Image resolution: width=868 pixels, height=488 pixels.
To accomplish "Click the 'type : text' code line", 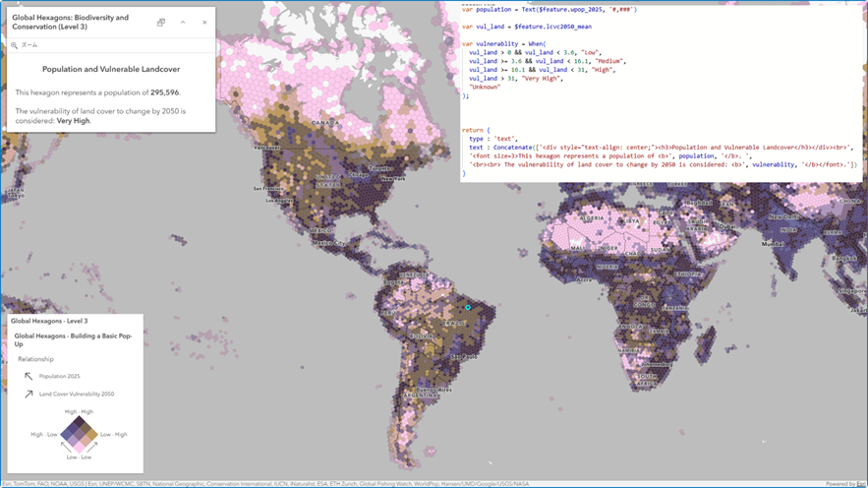I will [x=492, y=139].
